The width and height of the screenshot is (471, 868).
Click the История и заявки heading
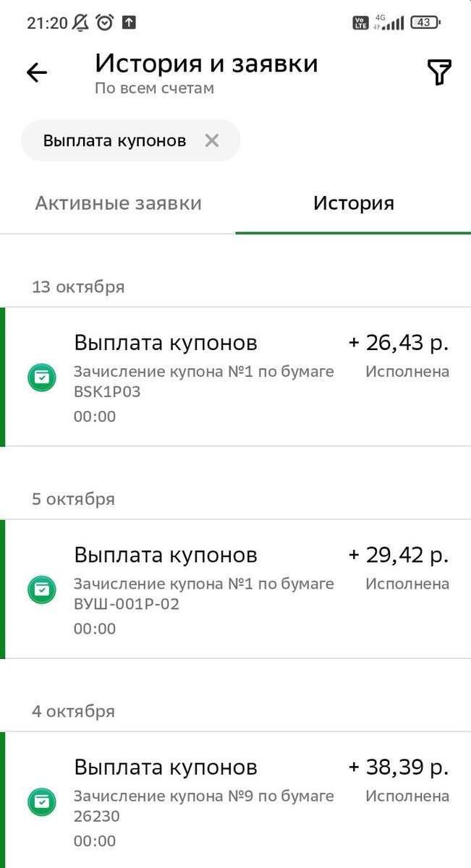point(208,64)
